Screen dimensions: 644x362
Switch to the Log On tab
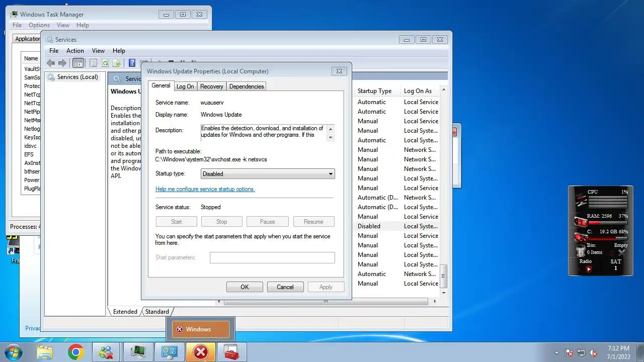tap(185, 86)
